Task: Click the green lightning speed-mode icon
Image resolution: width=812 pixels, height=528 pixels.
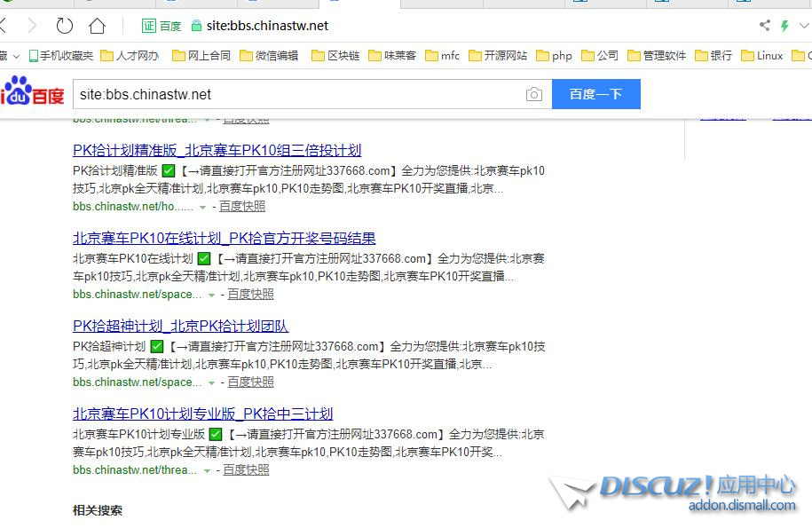Action: pos(784,26)
